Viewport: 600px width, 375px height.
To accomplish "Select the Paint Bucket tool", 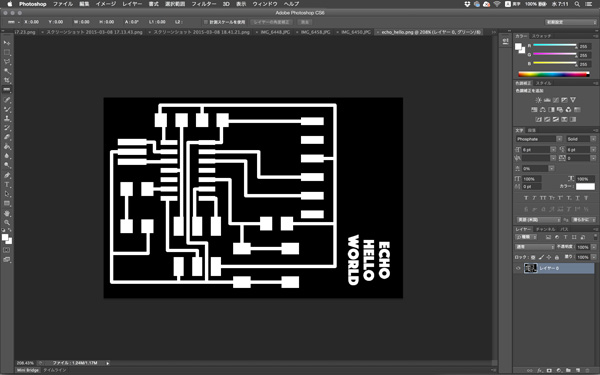I will [x=7, y=147].
